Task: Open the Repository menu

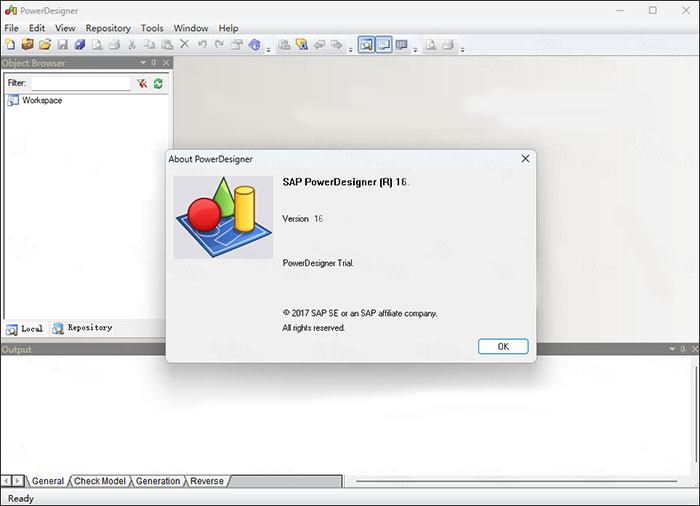Action: [x=108, y=28]
